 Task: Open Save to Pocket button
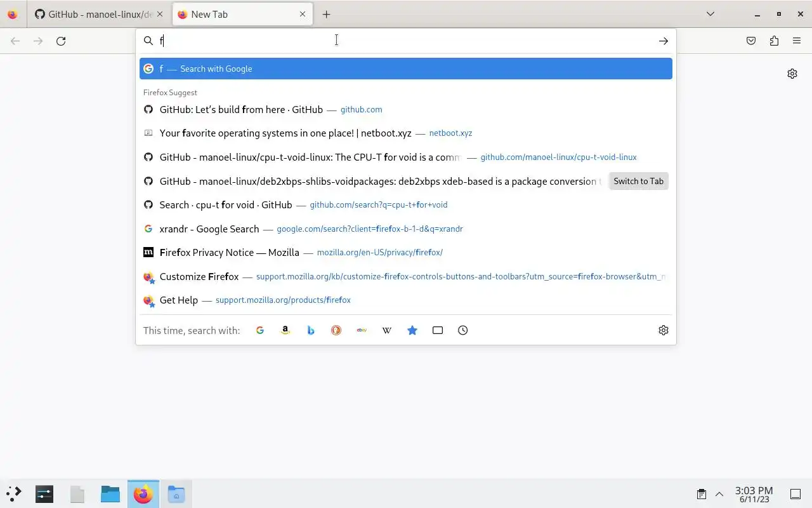click(x=751, y=41)
